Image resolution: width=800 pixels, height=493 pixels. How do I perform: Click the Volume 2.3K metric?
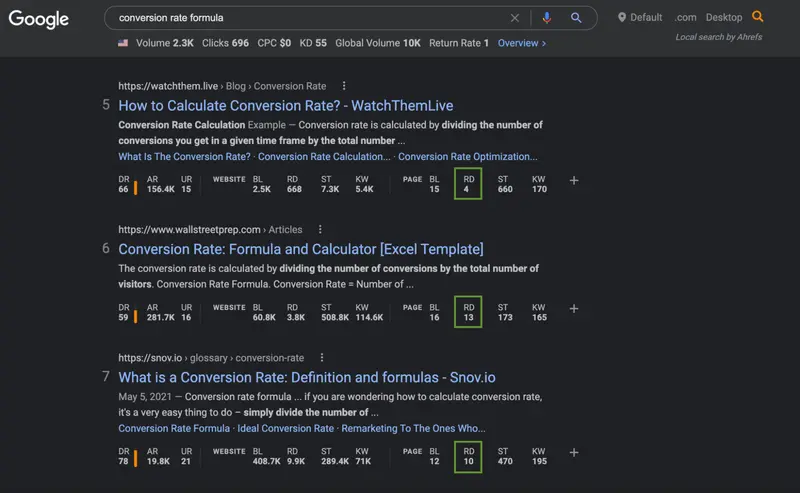click(x=165, y=43)
